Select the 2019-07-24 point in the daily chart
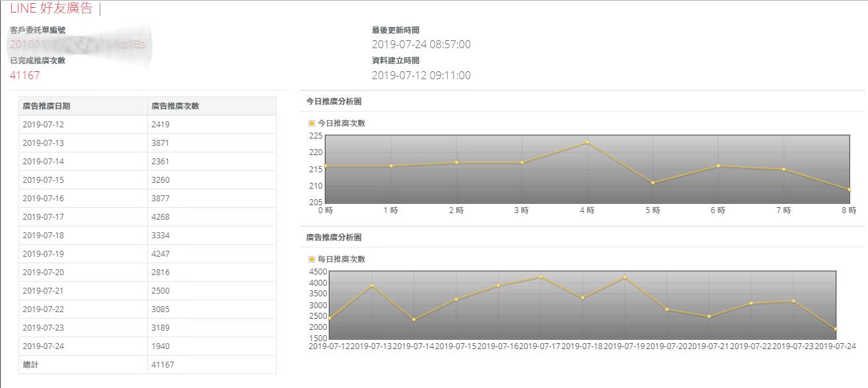Screen dimensions: 868x388 click(x=836, y=329)
